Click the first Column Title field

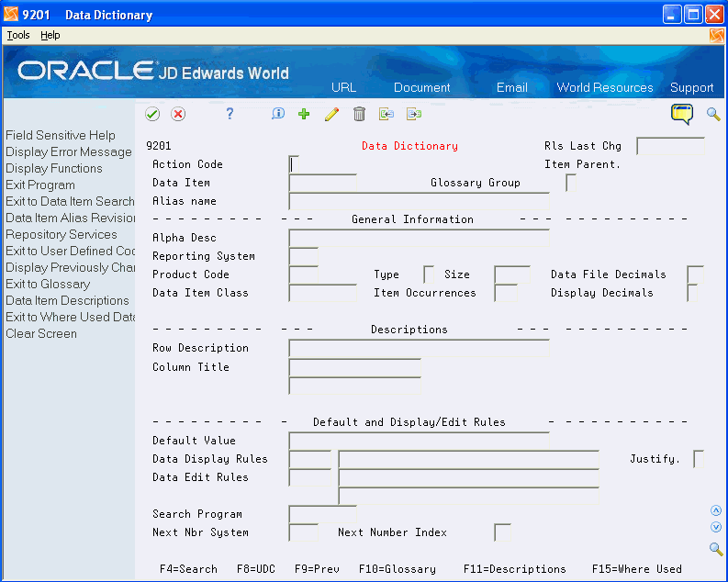(x=354, y=367)
